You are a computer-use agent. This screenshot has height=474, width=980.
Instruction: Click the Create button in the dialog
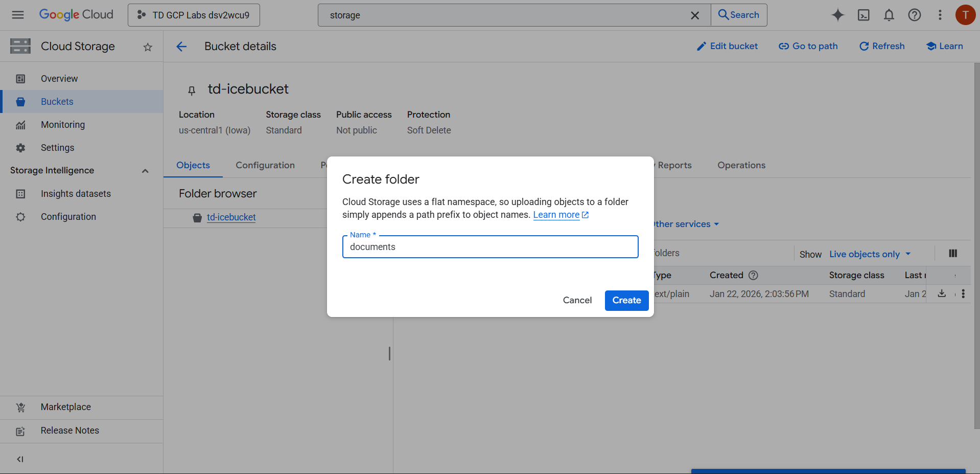click(x=626, y=300)
